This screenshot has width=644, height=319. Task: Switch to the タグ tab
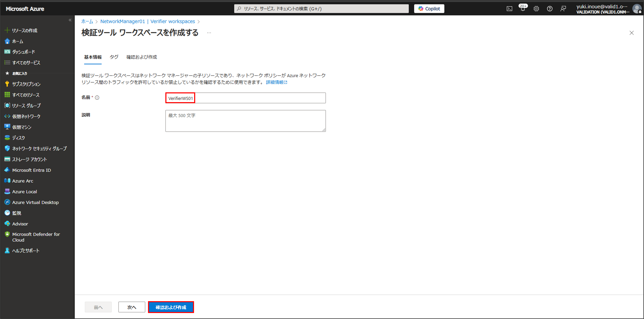click(x=114, y=57)
